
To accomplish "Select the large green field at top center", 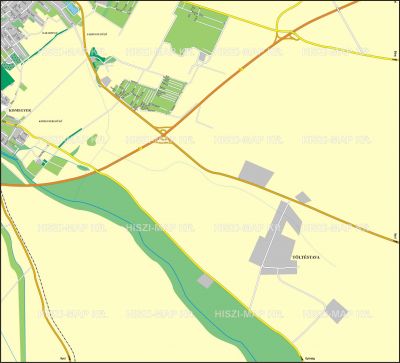I will coord(196,27).
